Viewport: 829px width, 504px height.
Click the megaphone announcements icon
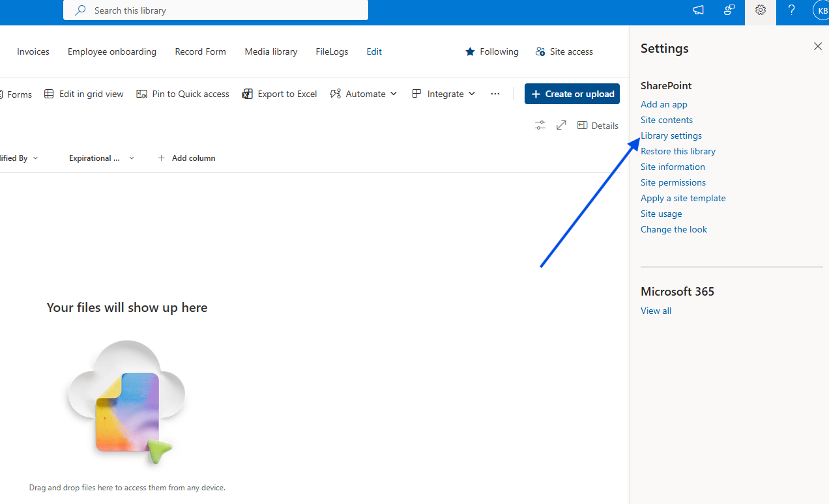(698, 10)
